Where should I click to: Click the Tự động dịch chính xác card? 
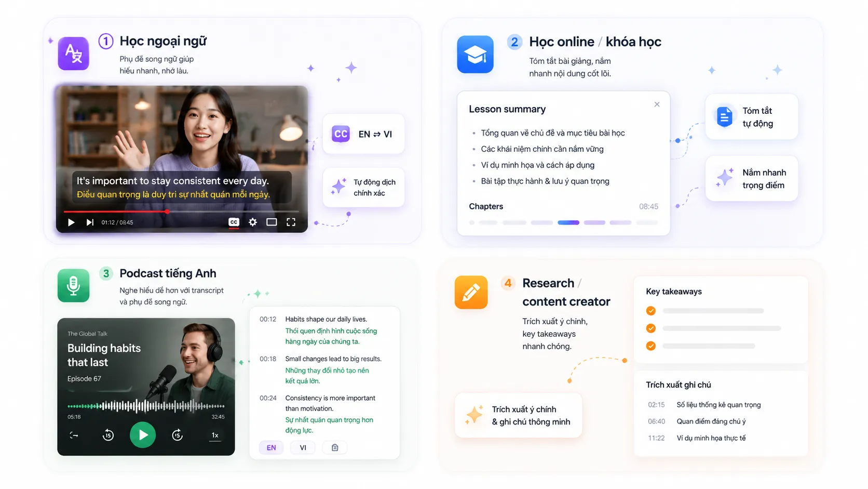pyautogui.click(x=363, y=188)
